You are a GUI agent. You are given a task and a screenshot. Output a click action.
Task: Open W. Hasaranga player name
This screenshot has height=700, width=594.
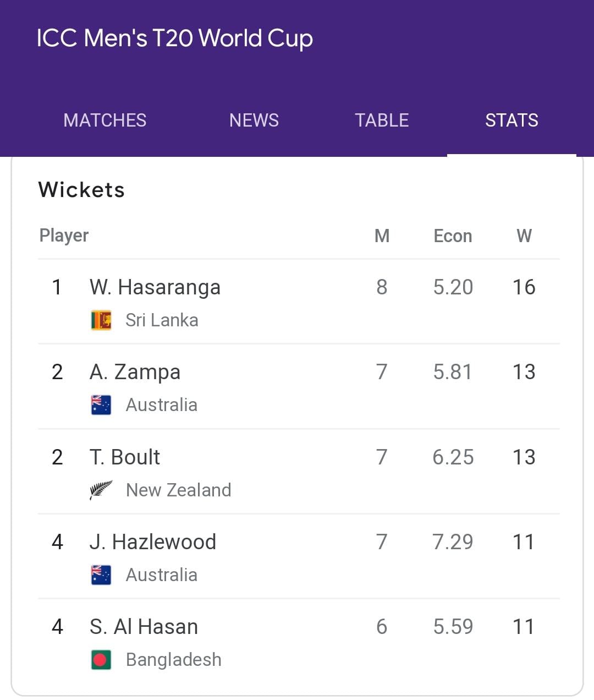tap(155, 287)
